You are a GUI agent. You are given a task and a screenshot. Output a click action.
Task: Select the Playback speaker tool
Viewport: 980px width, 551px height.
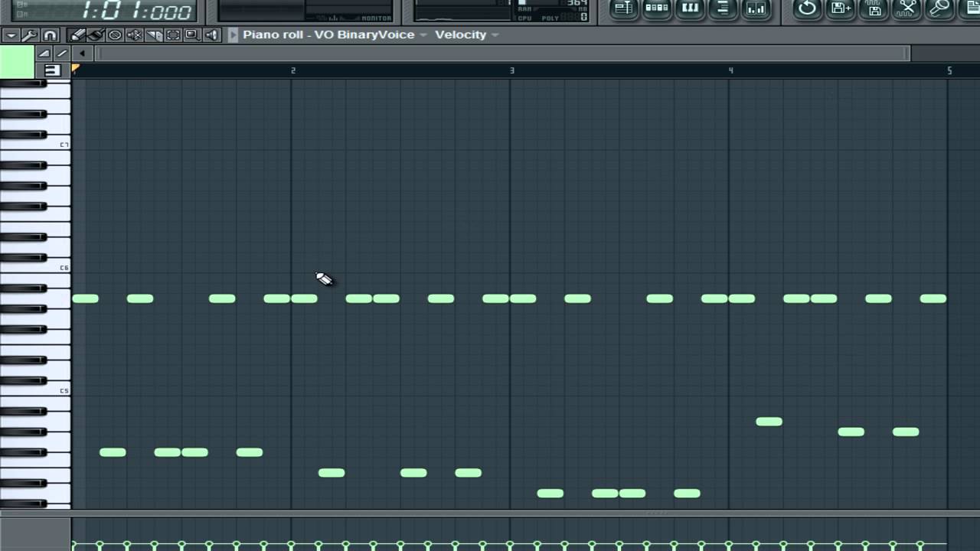(211, 35)
